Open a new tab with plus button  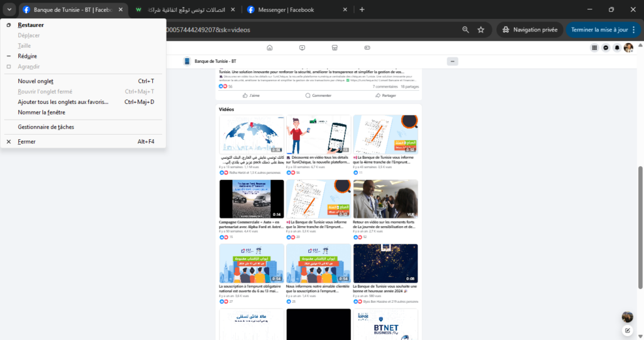(x=362, y=9)
